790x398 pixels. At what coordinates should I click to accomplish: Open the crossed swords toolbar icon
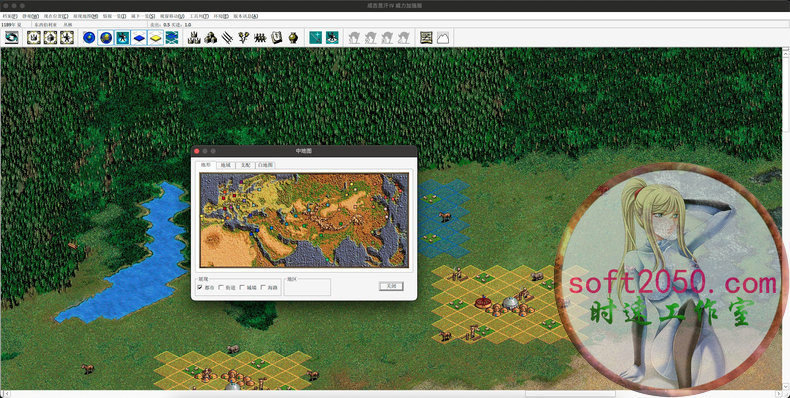(x=227, y=38)
